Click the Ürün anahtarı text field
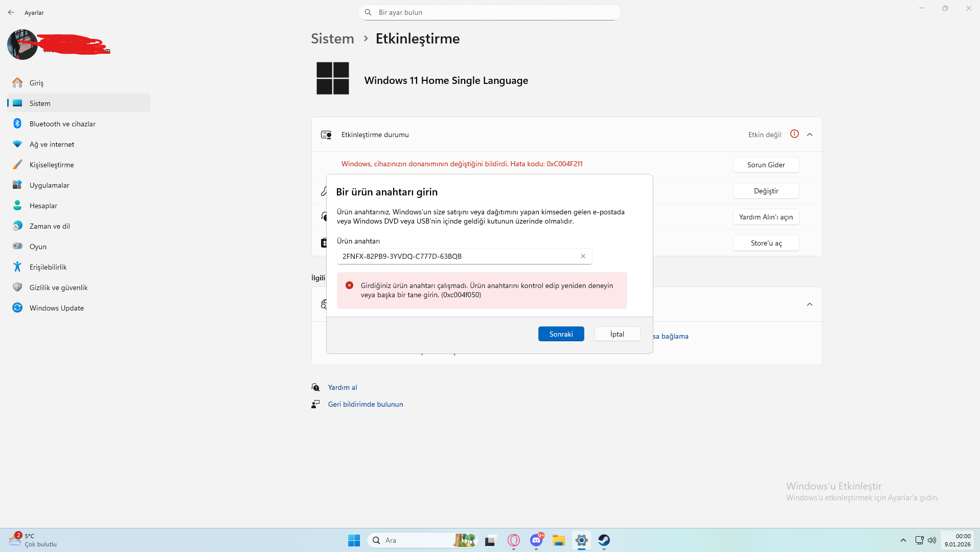 point(464,256)
